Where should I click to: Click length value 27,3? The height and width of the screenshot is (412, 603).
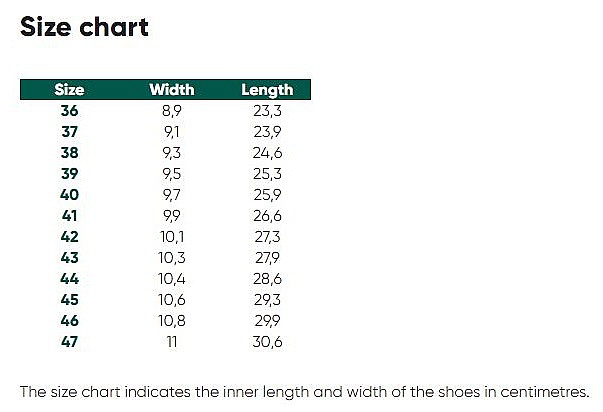(x=267, y=237)
